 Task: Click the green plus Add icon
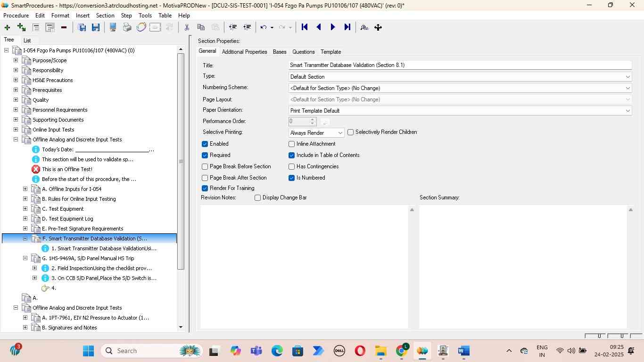[7, 27]
